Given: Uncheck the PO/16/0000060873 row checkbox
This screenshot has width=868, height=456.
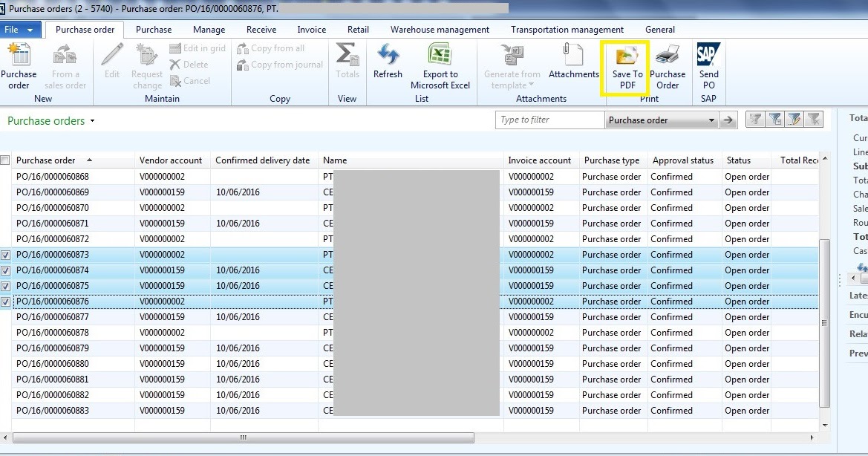Looking at the screenshot, I should tap(5, 254).
